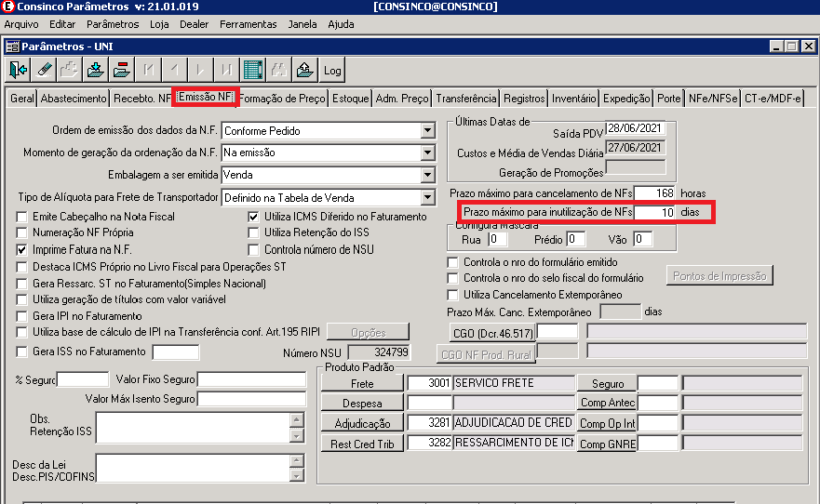820x504 pixels.
Task: Check Gera ISS no Faturamento
Action: click(22, 351)
